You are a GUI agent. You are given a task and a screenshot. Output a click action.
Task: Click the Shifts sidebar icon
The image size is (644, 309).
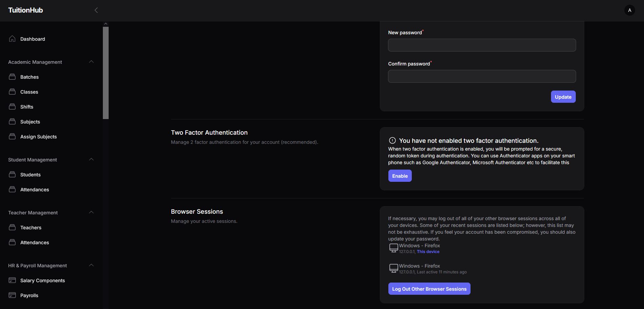12,107
